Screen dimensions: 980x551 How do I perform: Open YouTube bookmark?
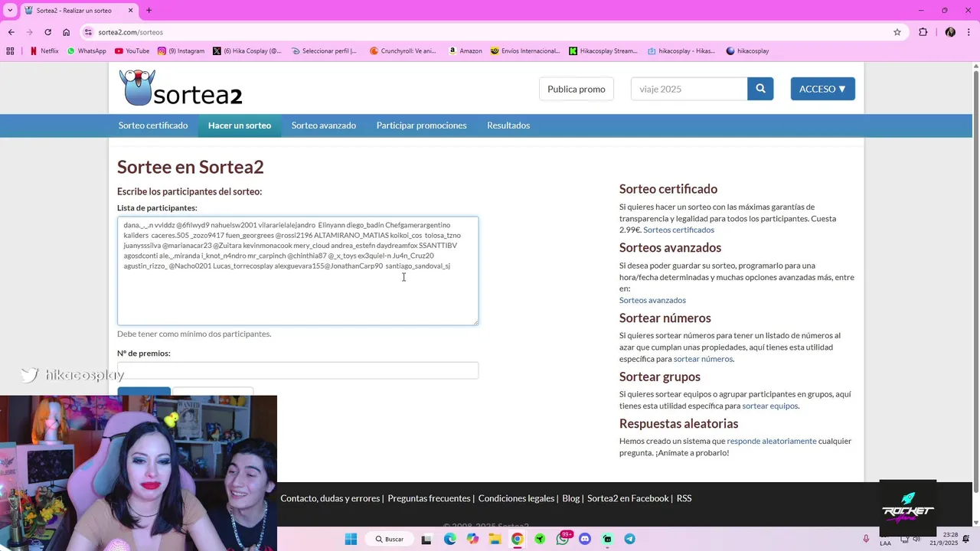coord(132,51)
